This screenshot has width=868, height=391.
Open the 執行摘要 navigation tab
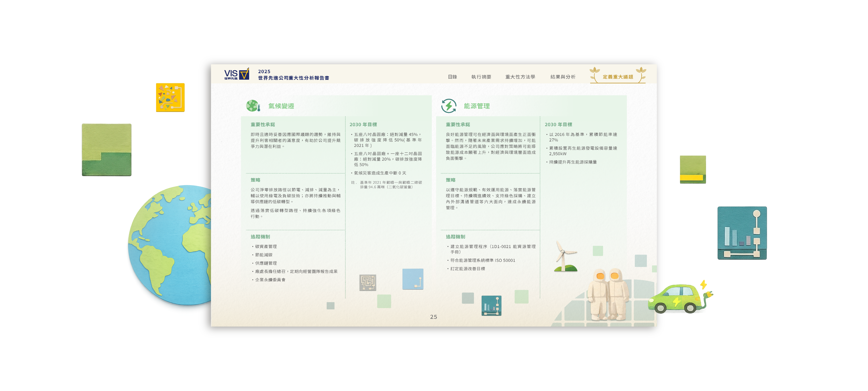481,77
